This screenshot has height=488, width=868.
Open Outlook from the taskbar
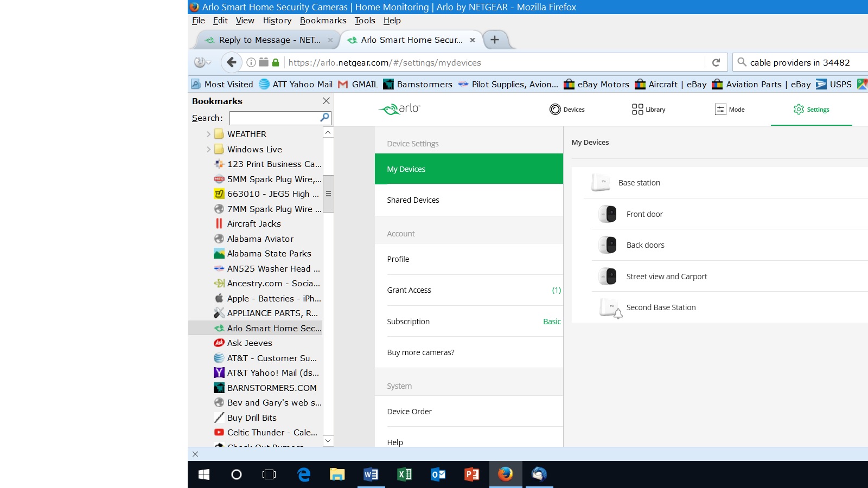click(438, 474)
